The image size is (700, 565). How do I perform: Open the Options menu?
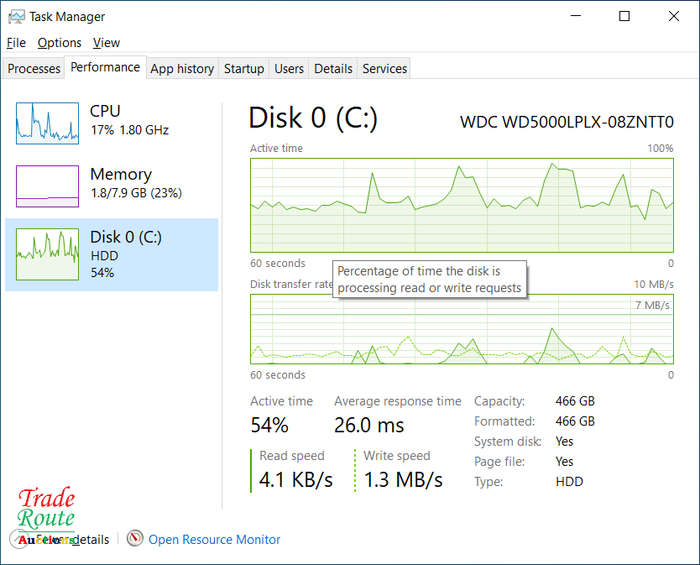pyautogui.click(x=59, y=43)
